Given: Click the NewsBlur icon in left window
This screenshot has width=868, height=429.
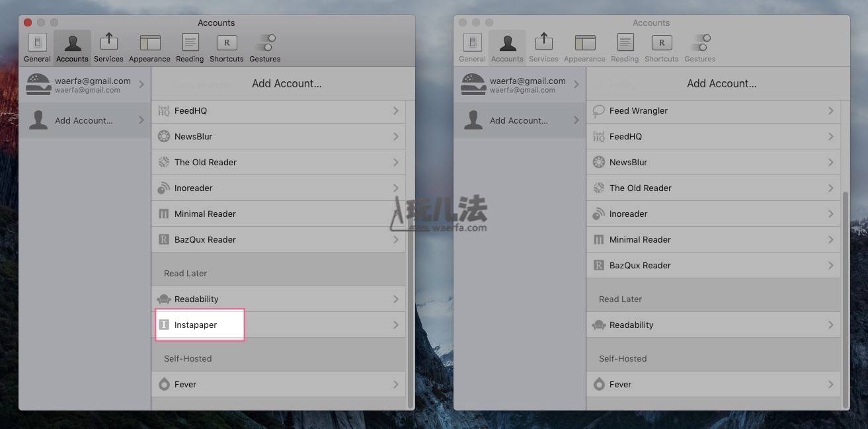Looking at the screenshot, I should point(164,137).
